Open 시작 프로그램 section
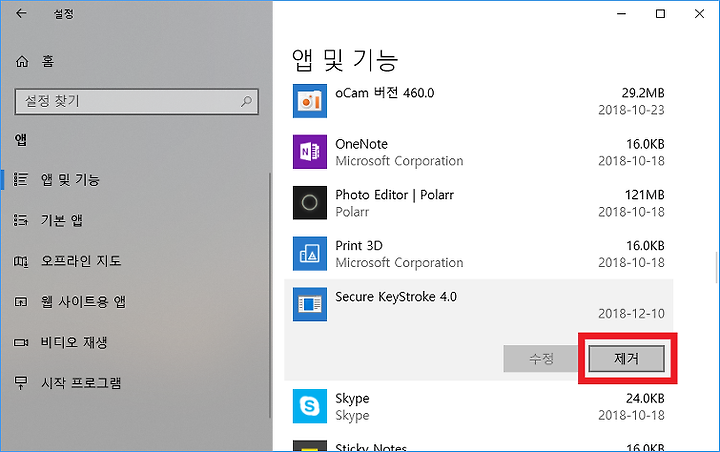 [x=81, y=383]
